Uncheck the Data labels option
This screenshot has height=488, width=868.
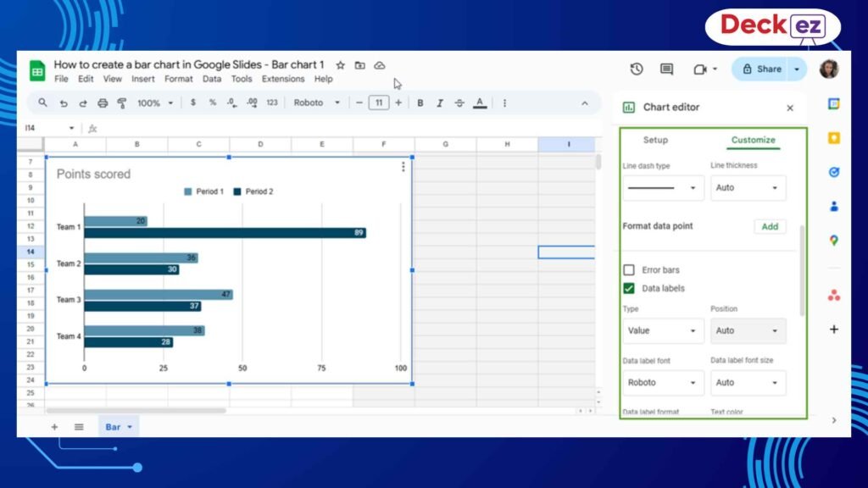point(630,288)
